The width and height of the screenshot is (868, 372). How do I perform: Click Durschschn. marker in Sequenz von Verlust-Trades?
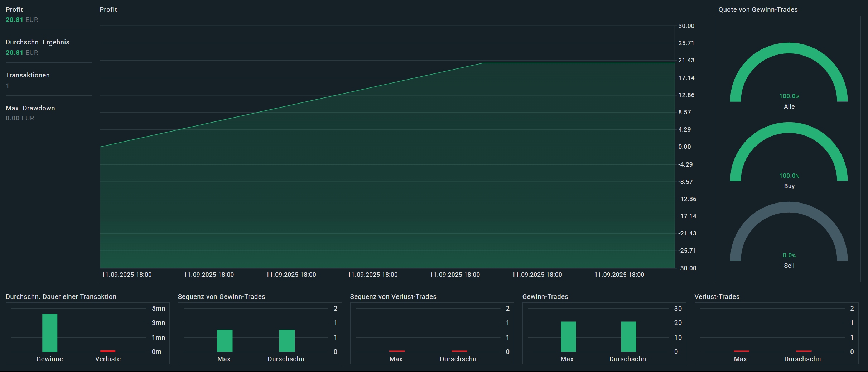click(459, 351)
